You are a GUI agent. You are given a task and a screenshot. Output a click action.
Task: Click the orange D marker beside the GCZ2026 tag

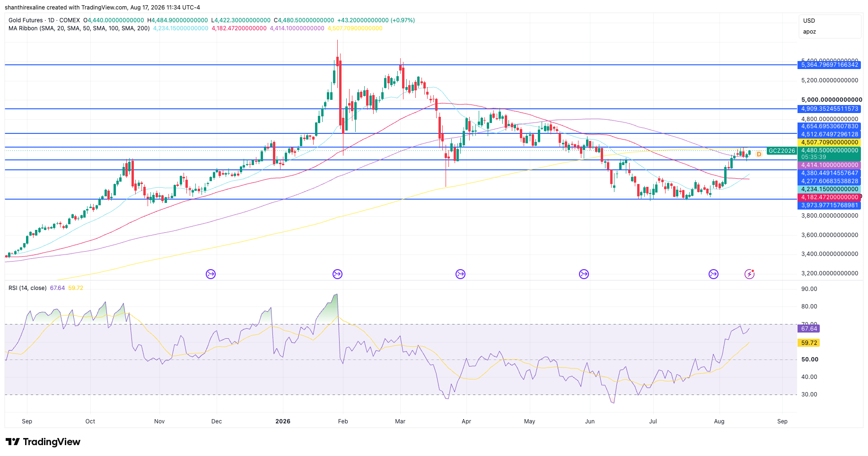759,154
